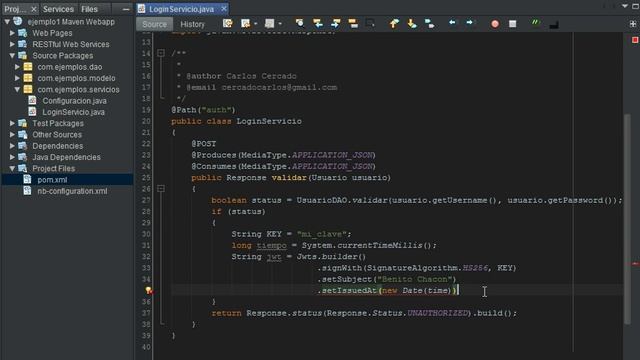Click the Web Pages folder icon
Image resolution: width=640 pixels, height=360 pixels.
click(x=23, y=33)
